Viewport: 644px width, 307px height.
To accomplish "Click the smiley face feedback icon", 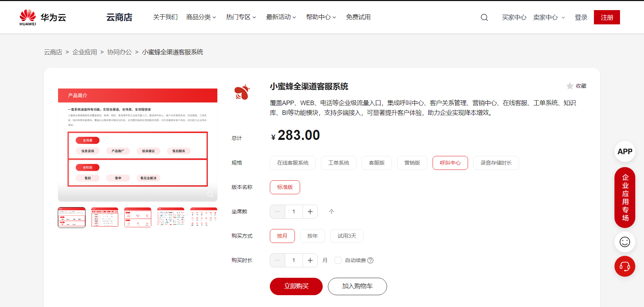I will [x=625, y=242].
